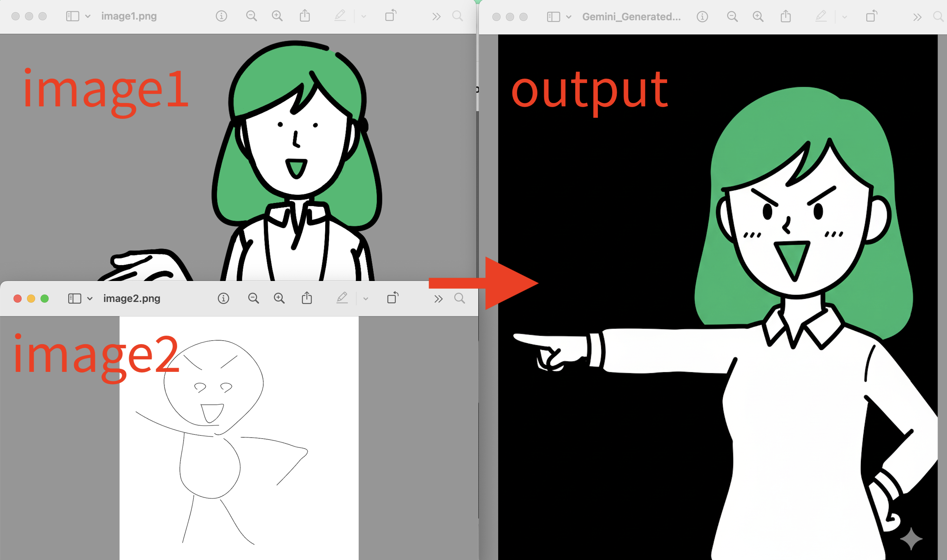Viewport: 947px width, 560px height.
Task: Close the image2.png window
Action: pyautogui.click(x=17, y=299)
